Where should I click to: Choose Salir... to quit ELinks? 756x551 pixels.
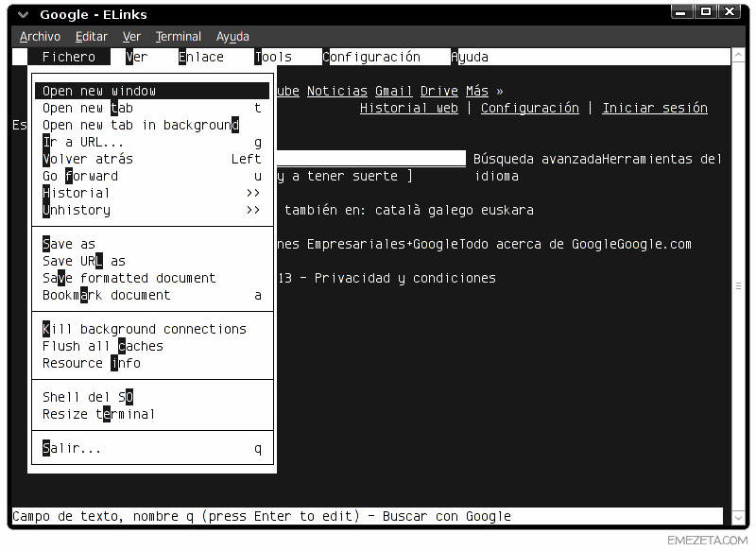coord(152,448)
